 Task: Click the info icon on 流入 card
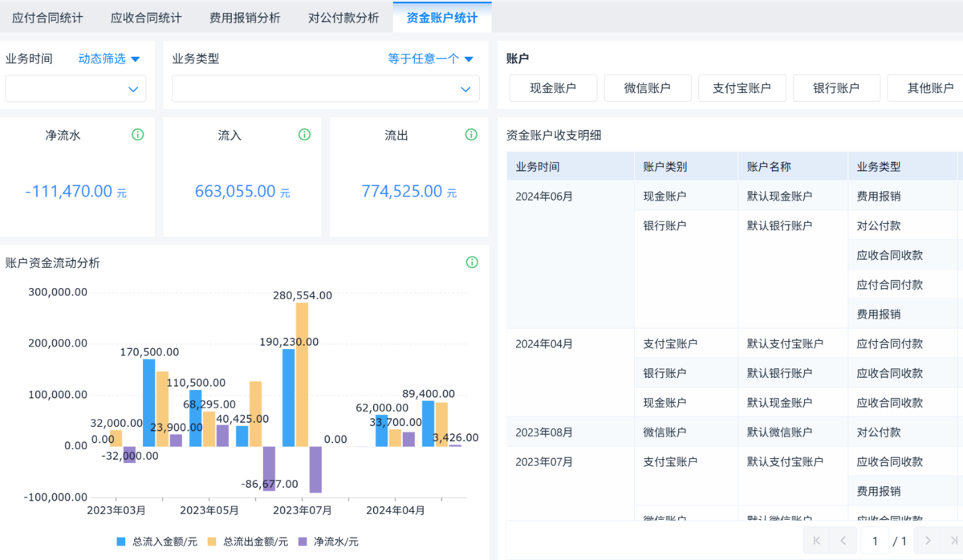click(304, 135)
